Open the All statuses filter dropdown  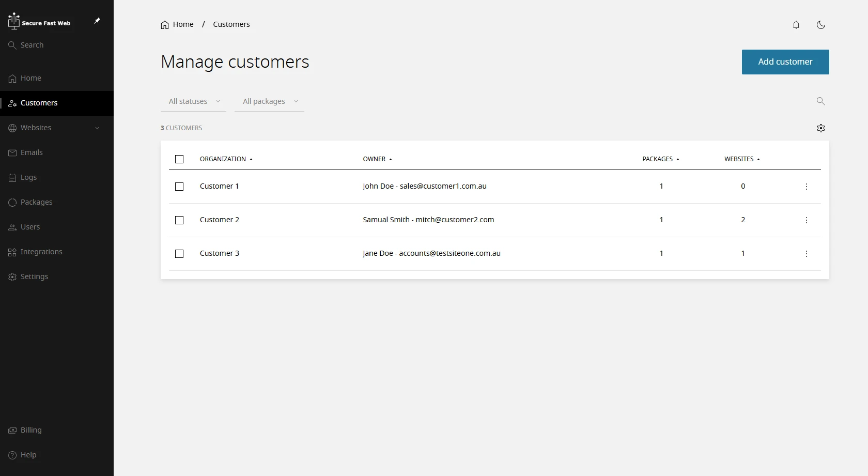coord(193,101)
